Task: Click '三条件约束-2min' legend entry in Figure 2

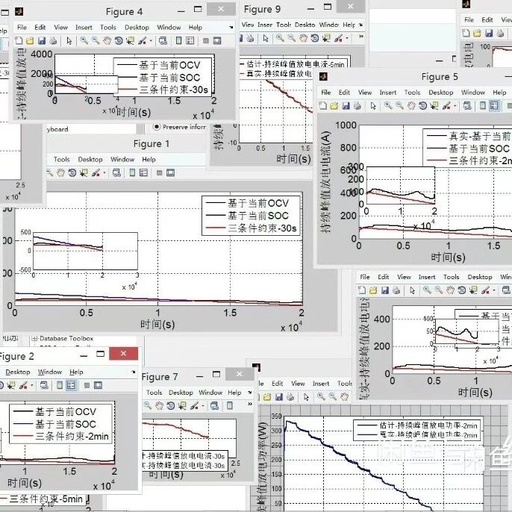Action: (x=72, y=436)
